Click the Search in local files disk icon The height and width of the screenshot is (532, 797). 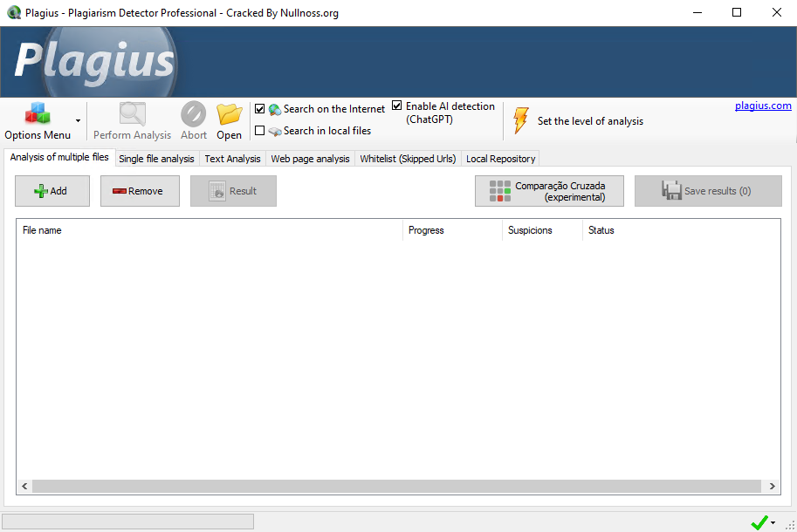(x=275, y=131)
